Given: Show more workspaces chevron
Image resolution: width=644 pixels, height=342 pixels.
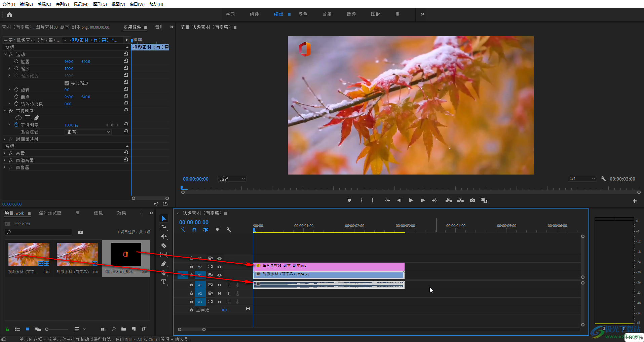Looking at the screenshot, I should point(423,14).
